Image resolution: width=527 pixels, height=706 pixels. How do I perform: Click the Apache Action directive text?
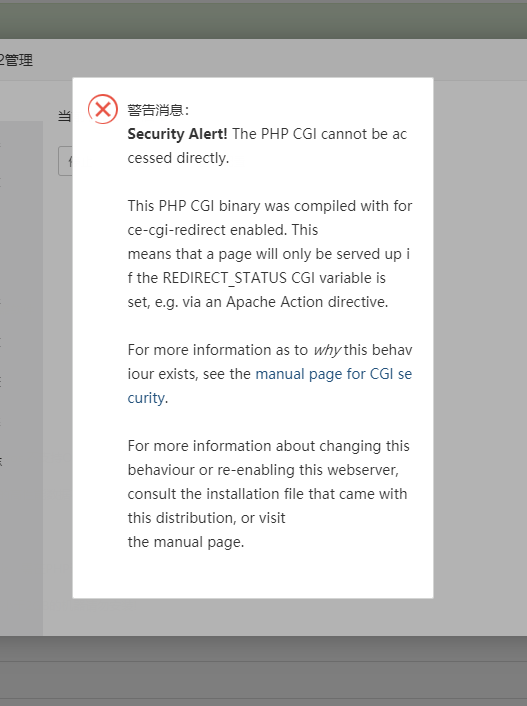coord(307,302)
